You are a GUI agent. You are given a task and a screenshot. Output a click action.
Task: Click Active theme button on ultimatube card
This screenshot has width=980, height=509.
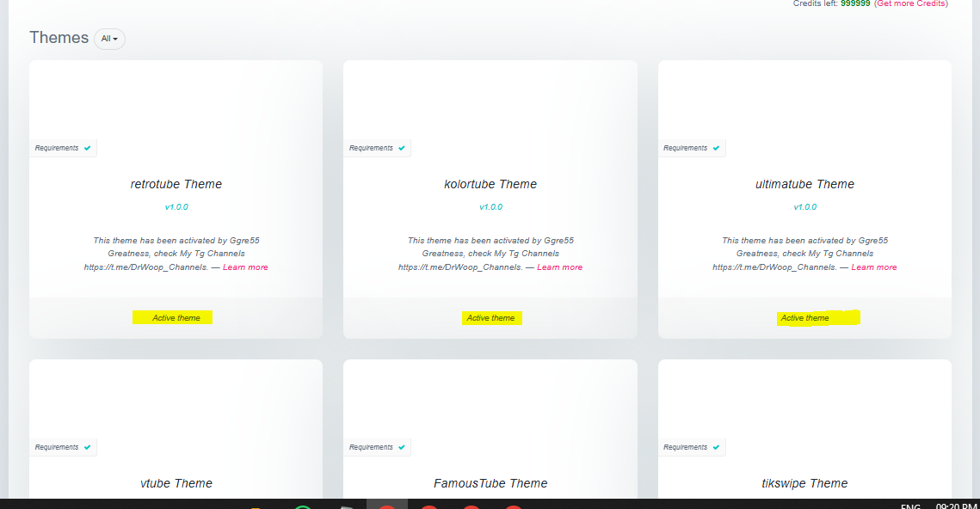(x=818, y=317)
